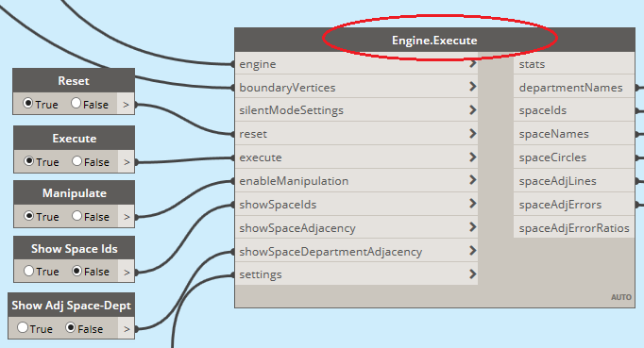Expand the reset input chevron
Viewport: 644px width, 348px height.
473,133
